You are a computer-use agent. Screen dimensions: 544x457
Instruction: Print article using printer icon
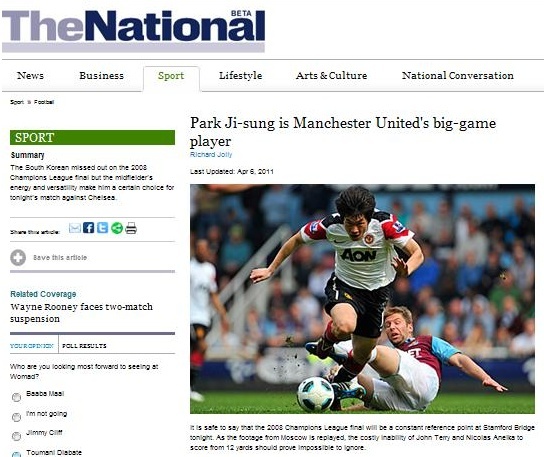point(131,228)
